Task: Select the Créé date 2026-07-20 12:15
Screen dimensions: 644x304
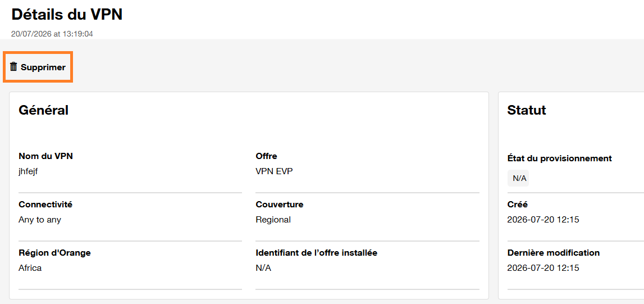Action: pos(543,220)
